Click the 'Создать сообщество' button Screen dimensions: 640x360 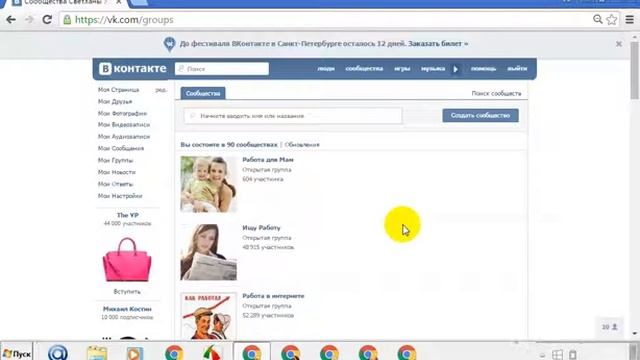click(x=480, y=116)
